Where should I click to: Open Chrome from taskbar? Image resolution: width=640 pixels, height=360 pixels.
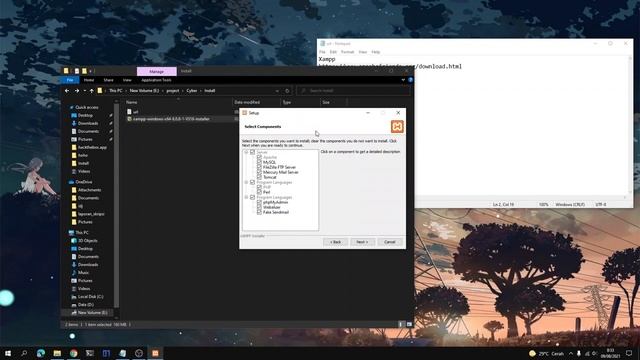(x=73, y=353)
